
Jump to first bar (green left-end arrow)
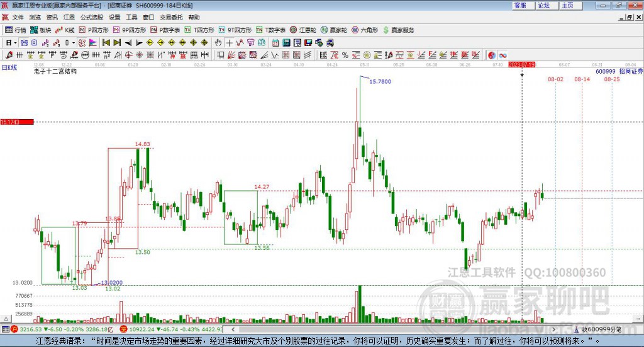click(106, 43)
